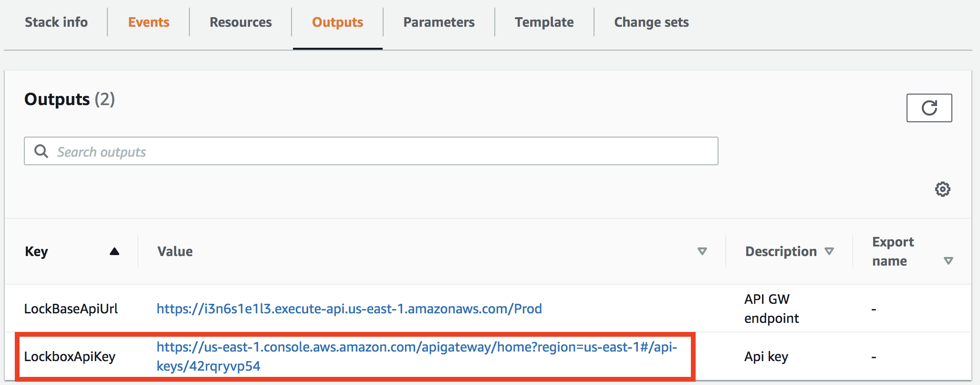Screen dimensions: 980x385
Task: Switch to the Stack info tab
Action: (56, 22)
